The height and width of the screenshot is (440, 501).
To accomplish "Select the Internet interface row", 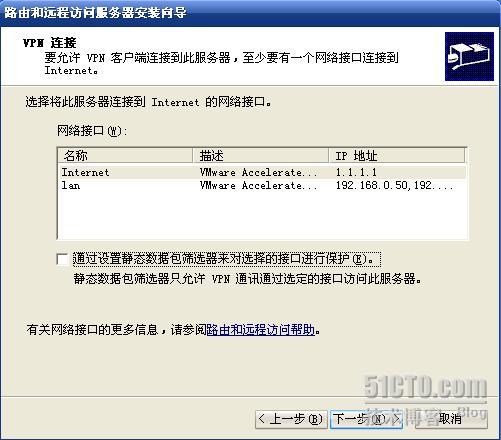I will pos(261,172).
